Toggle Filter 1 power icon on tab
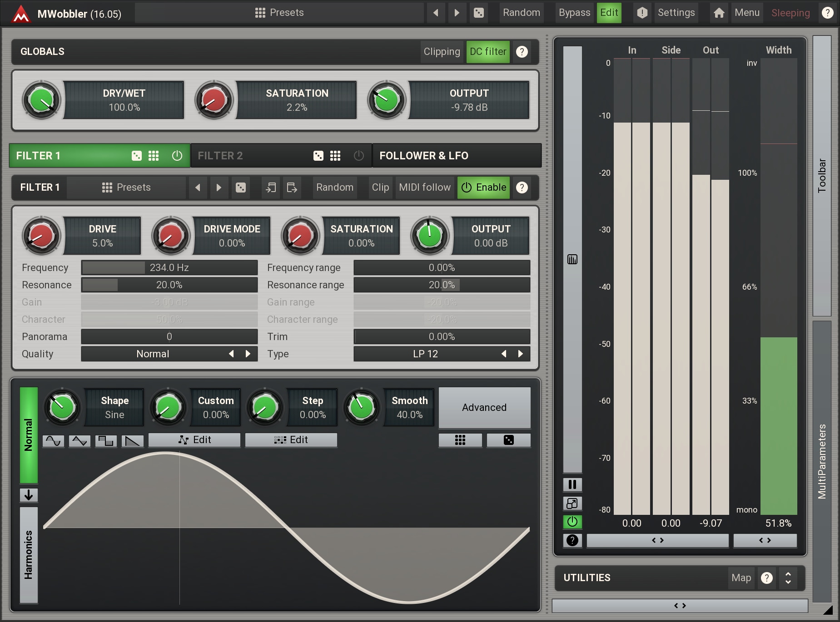 pos(177,156)
